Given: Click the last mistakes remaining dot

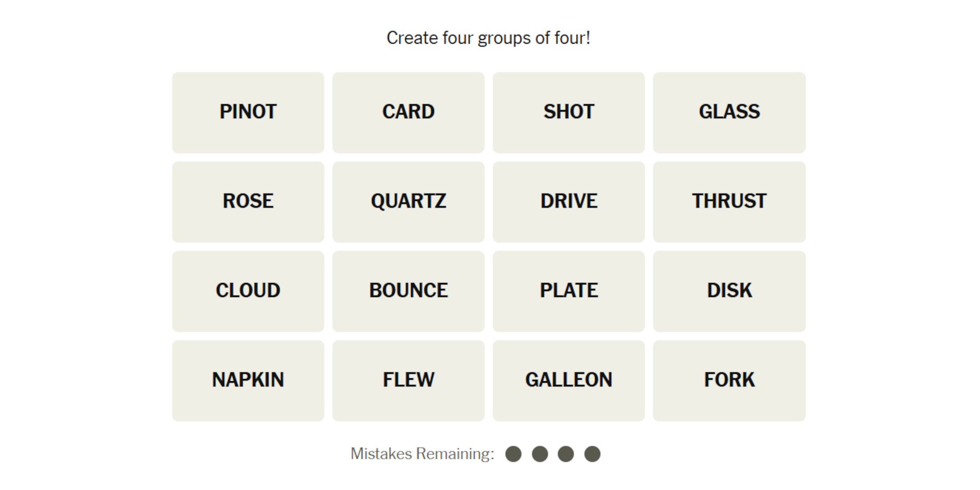Looking at the screenshot, I should 592,454.
